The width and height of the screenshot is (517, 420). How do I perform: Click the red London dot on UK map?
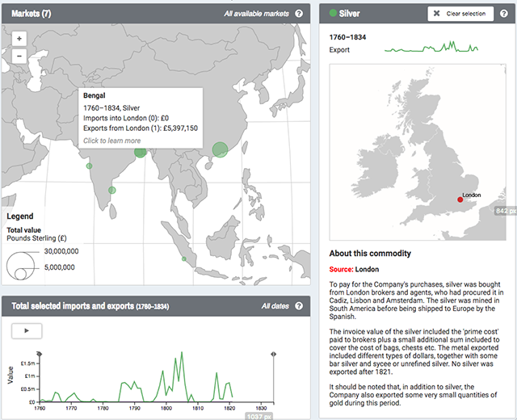coord(460,199)
